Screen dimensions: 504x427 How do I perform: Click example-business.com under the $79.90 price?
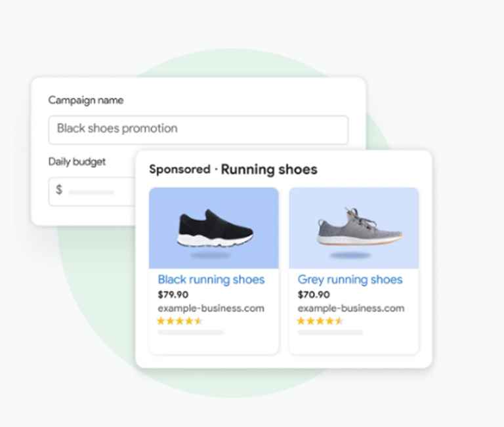tap(211, 308)
